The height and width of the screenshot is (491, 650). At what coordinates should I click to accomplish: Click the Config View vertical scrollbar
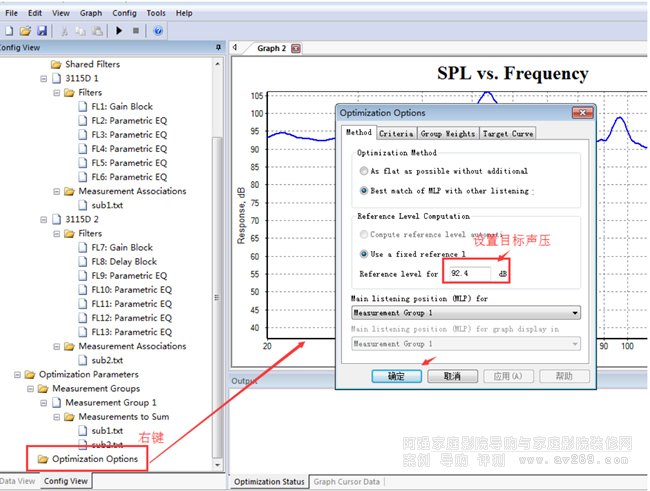pos(218,250)
